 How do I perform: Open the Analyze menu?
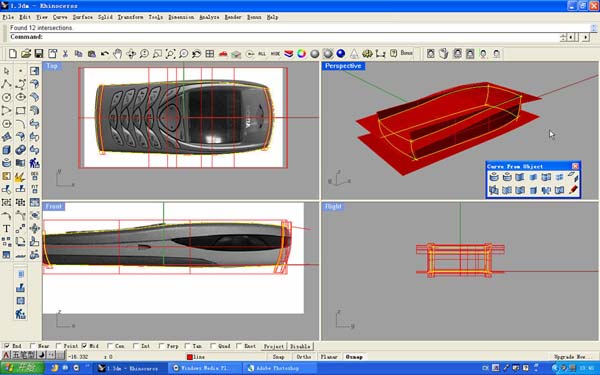(209, 17)
